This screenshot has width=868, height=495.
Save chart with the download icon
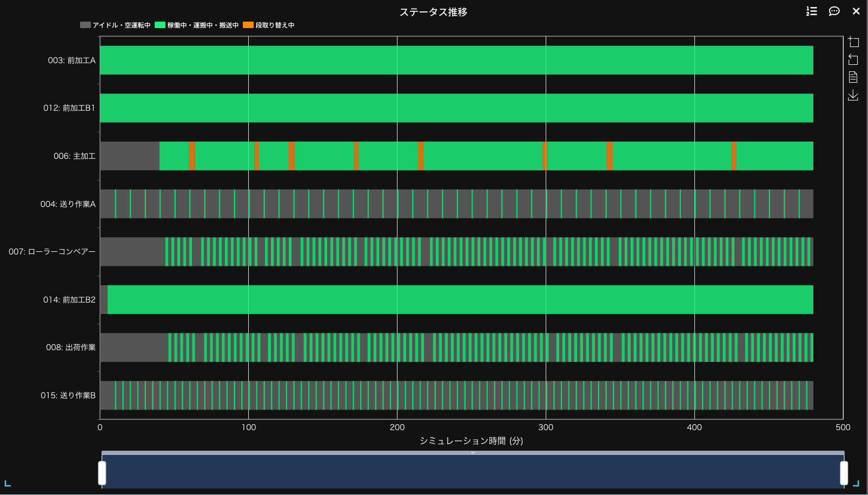coord(853,95)
